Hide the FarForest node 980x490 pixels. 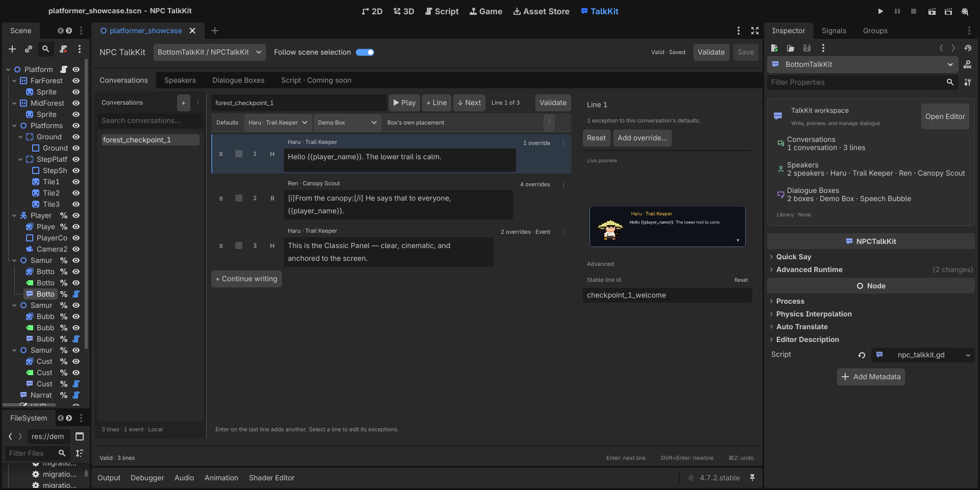coord(76,81)
